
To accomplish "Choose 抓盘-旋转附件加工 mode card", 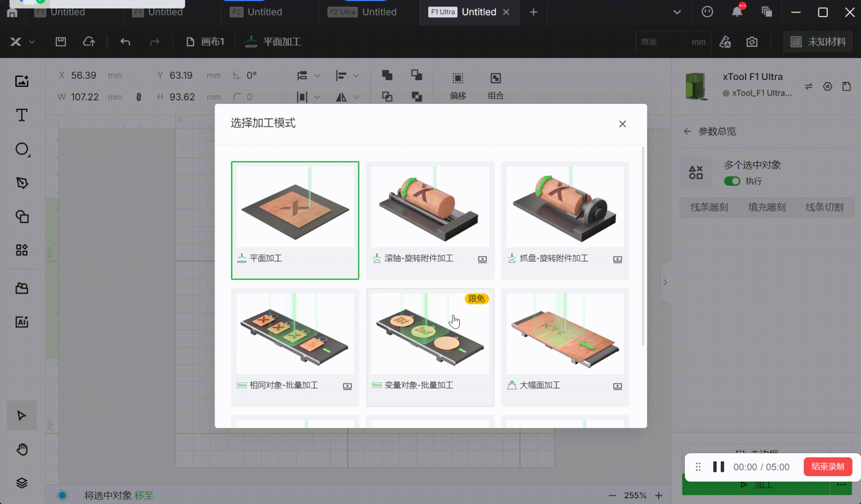I will point(565,220).
